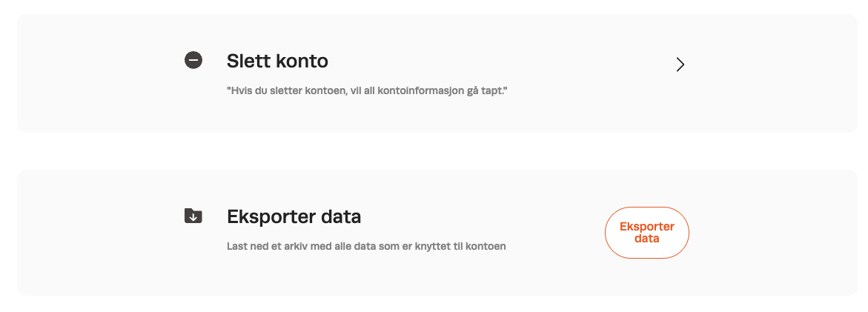The height and width of the screenshot is (312, 868).
Task: Click the 'Last ned et arkiv' description text
Action: click(366, 246)
